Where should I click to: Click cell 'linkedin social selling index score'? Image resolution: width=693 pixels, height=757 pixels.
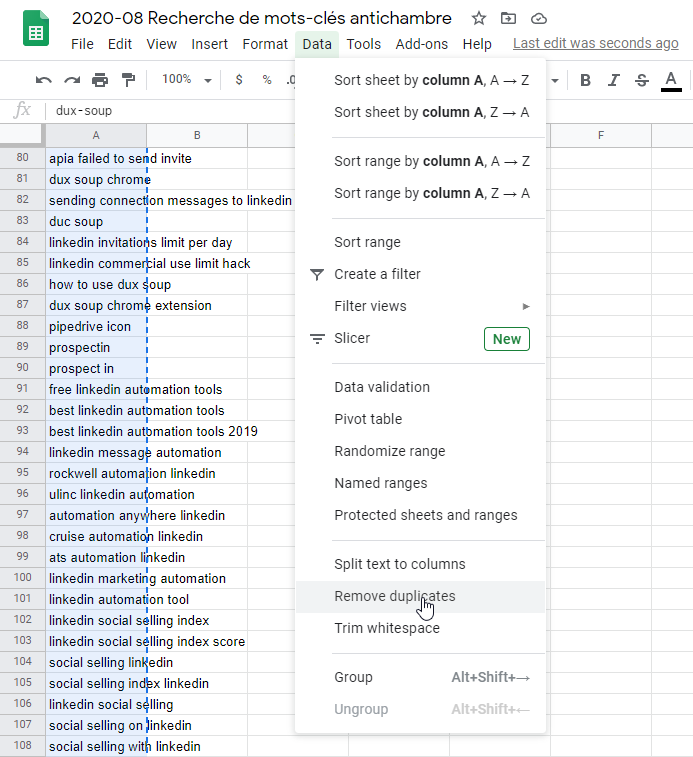click(x=96, y=642)
